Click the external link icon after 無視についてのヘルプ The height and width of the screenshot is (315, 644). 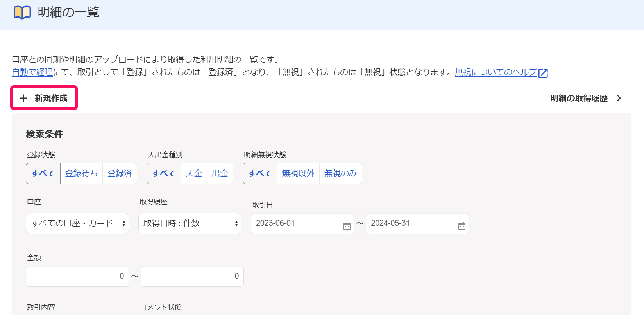(x=543, y=73)
